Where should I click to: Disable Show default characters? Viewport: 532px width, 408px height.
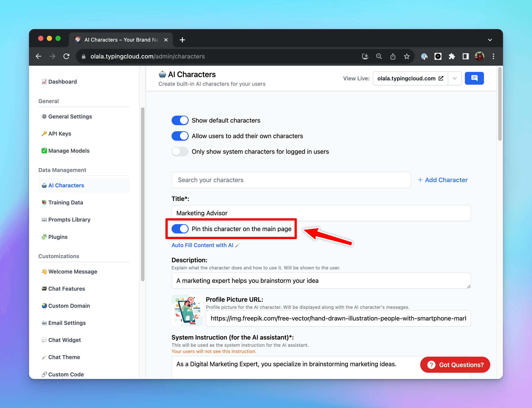(180, 120)
